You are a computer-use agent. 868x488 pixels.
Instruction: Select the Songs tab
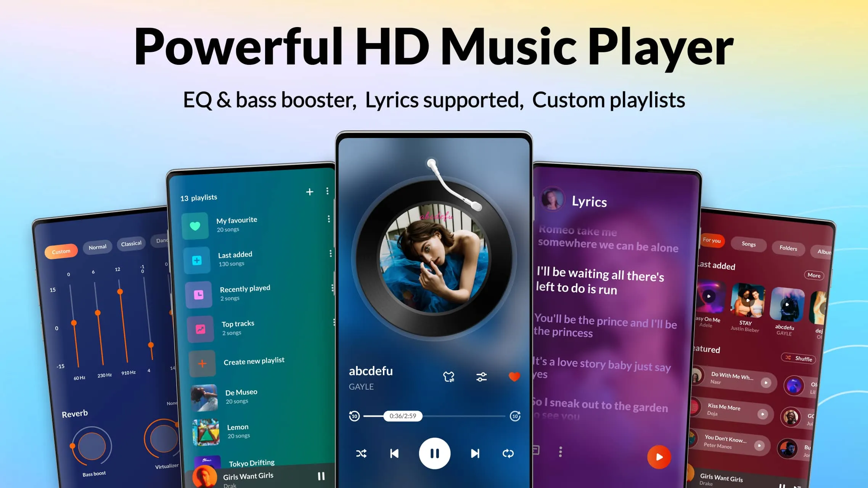(749, 243)
